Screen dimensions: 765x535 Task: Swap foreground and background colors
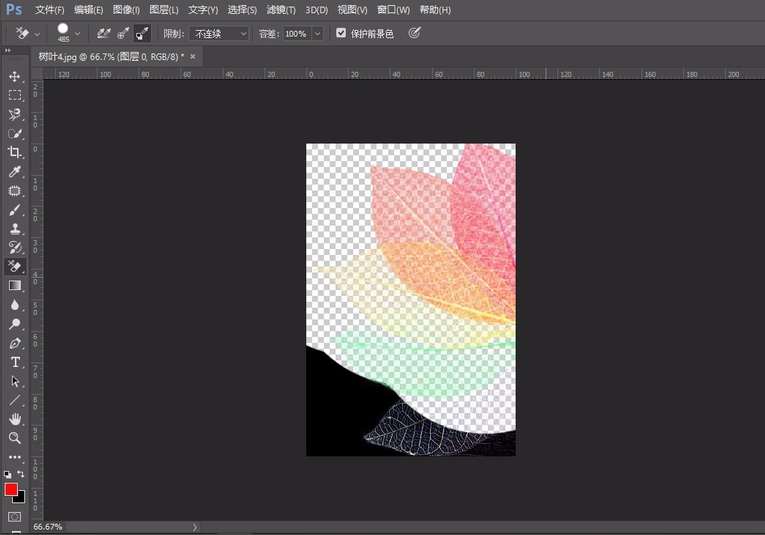(21, 474)
